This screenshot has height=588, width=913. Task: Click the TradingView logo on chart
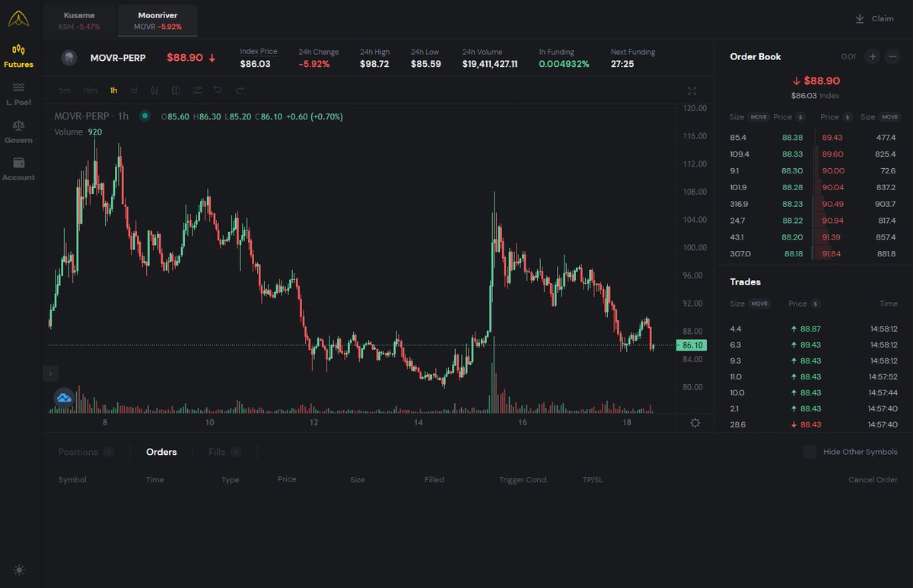63,397
